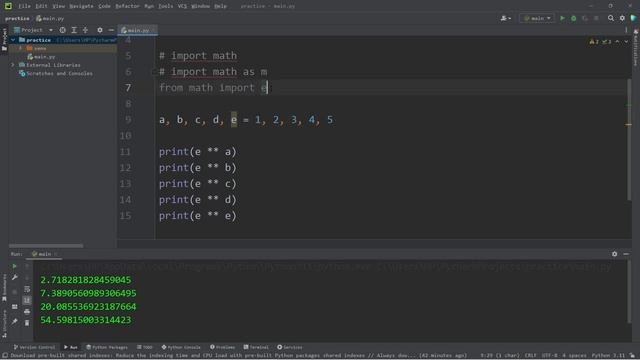Open Run panel settings gear
Viewport: 640px width, 360px height.
[614, 254]
